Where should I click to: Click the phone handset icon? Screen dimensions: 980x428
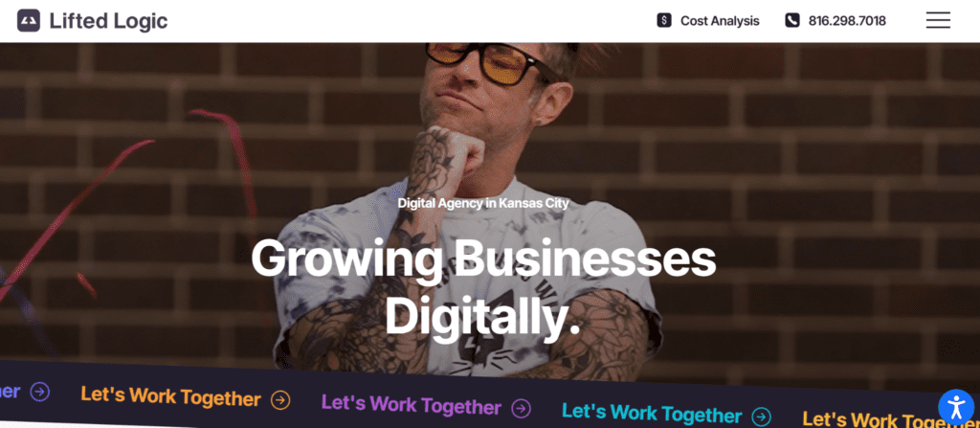pos(791,21)
